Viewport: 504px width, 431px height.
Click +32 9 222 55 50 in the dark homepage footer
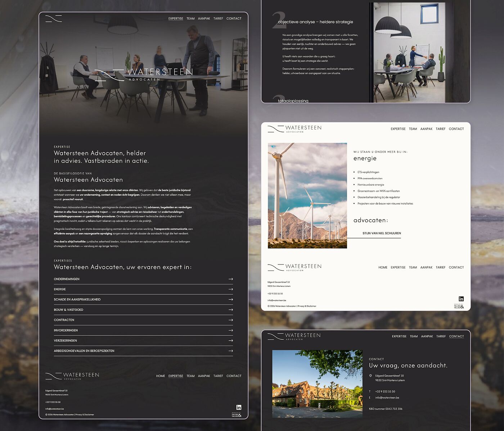coord(53,402)
